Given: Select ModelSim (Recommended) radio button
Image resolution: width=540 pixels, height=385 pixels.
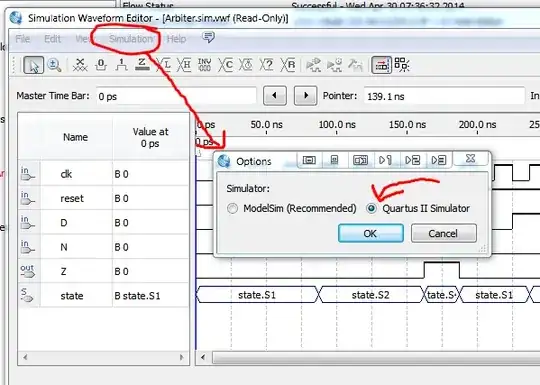Looking at the screenshot, I should (x=232, y=208).
